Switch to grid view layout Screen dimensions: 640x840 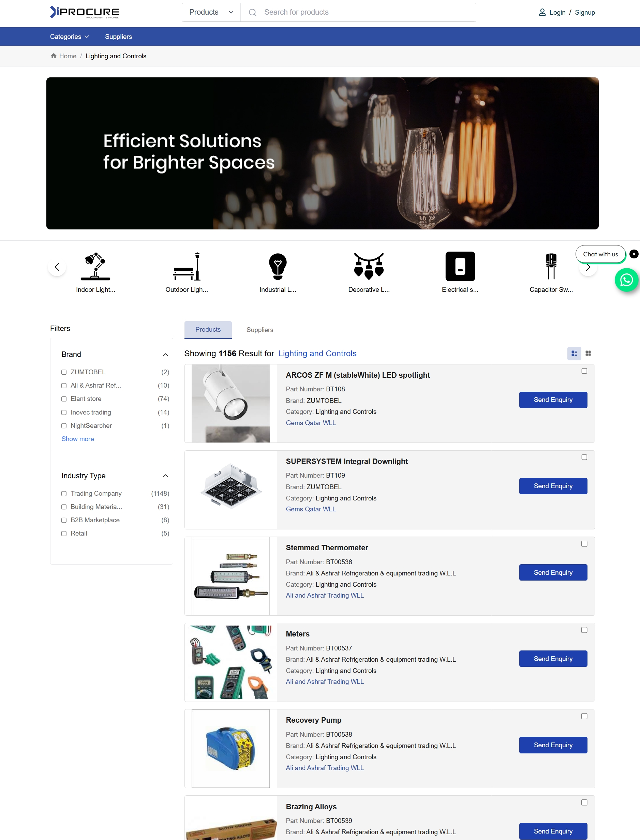tap(588, 354)
